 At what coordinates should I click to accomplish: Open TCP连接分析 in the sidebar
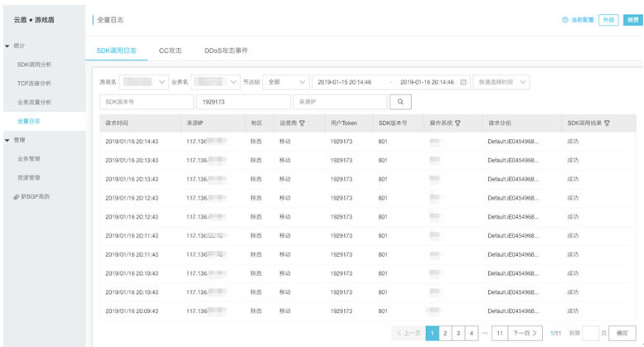[34, 84]
